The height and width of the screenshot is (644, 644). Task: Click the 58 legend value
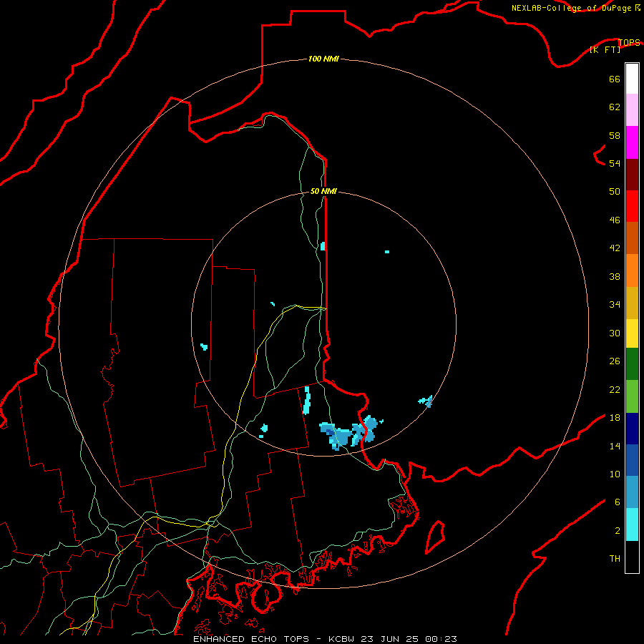615,135
